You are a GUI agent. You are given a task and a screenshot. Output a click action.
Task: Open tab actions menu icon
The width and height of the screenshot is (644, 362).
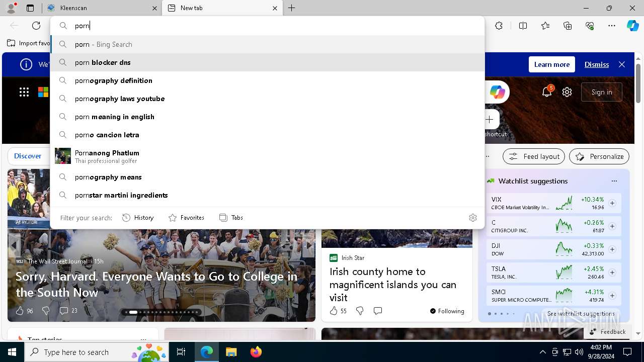pos(30,8)
